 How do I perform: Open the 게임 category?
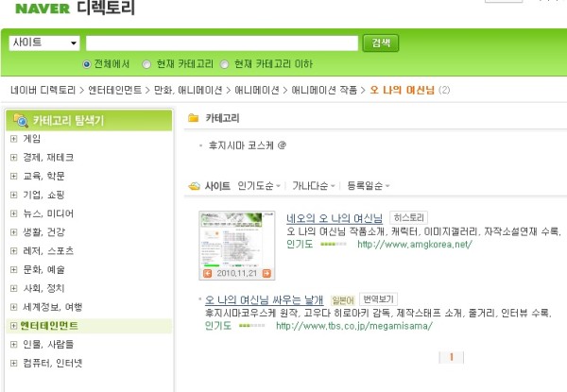[x=32, y=139]
